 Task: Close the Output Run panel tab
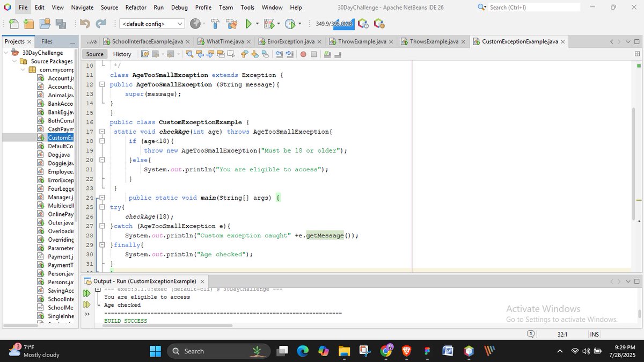click(202, 281)
